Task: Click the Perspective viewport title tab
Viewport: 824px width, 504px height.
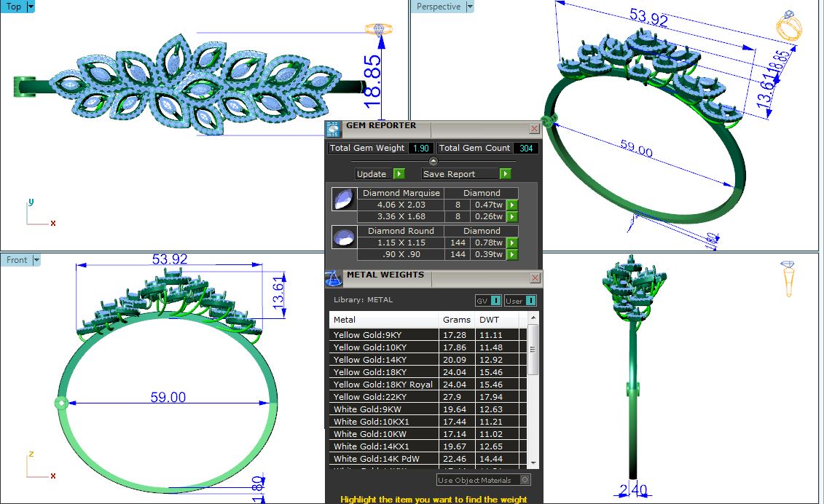Action: pyautogui.click(x=439, y=7)
